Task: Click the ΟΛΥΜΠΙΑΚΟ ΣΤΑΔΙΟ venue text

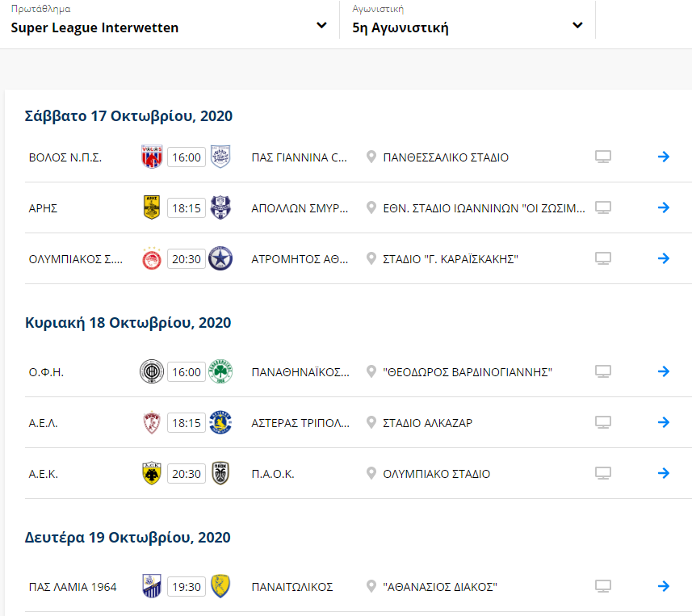Action: point(437,474)
